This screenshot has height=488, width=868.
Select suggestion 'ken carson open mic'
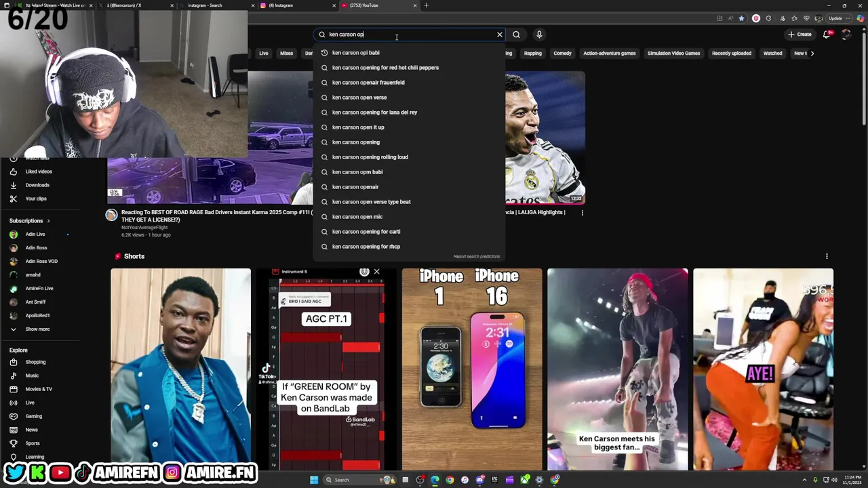409,217
